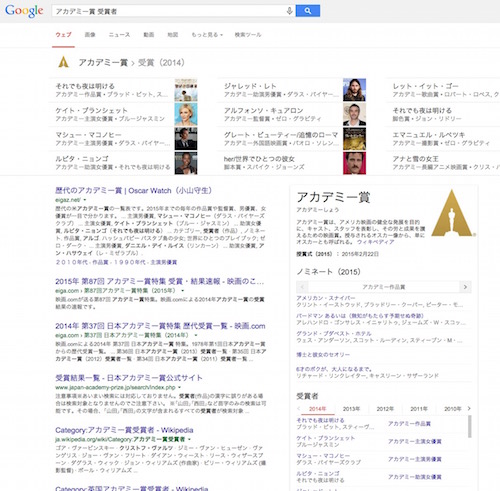Viewport: 500px width, 491px height.
Task: Click the gold Academy Award icon beside アカデミー賞 heading
Action: click(x=63, y=62)
